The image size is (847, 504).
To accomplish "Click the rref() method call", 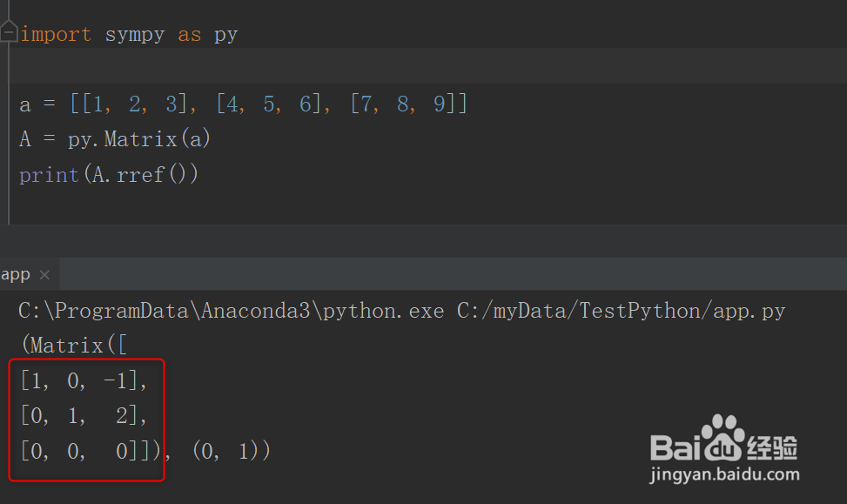I will point(151,174).
